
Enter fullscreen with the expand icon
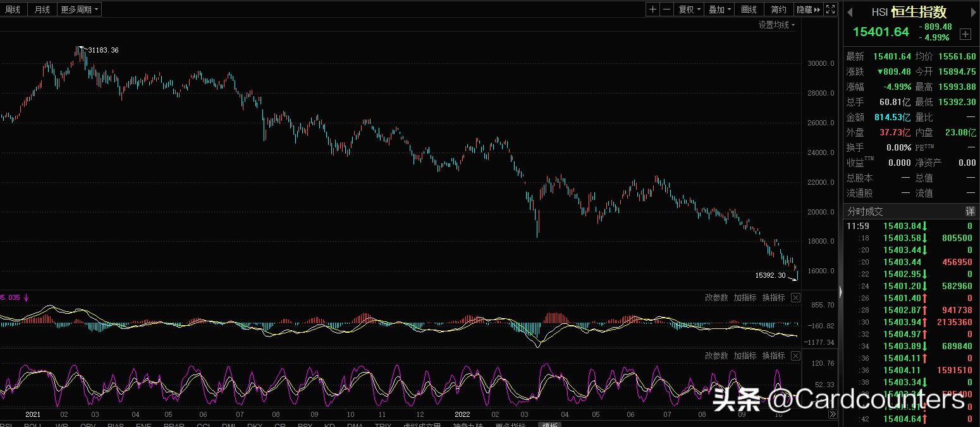tap(831, 9)
